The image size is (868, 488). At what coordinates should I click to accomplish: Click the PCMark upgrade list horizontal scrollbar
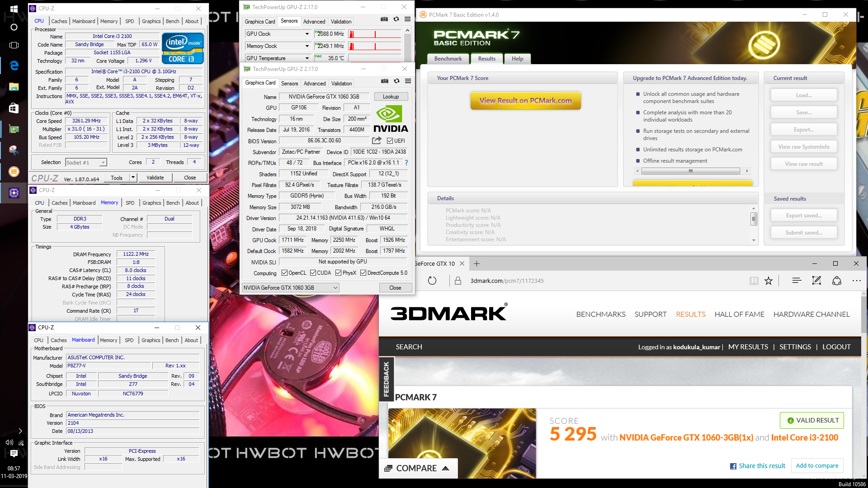pos(692,171)
